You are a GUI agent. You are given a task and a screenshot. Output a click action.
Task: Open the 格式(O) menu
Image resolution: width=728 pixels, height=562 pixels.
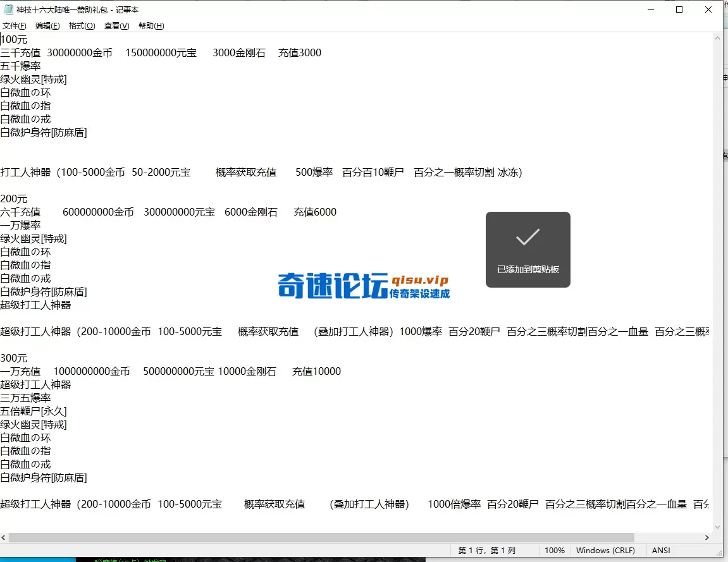click(x=82, y=26)
